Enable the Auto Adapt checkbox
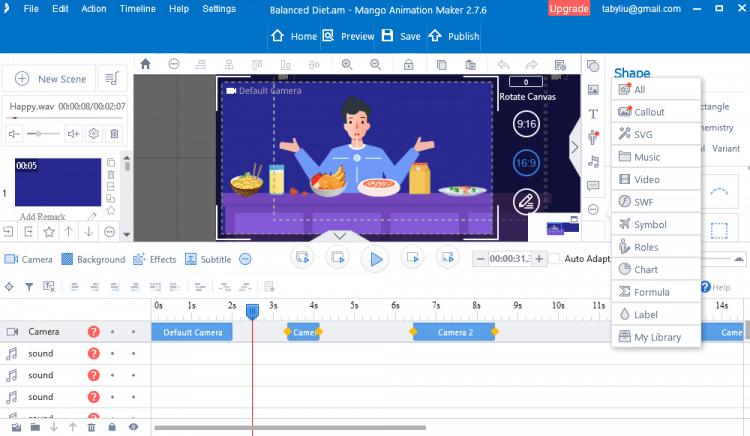 554,259
